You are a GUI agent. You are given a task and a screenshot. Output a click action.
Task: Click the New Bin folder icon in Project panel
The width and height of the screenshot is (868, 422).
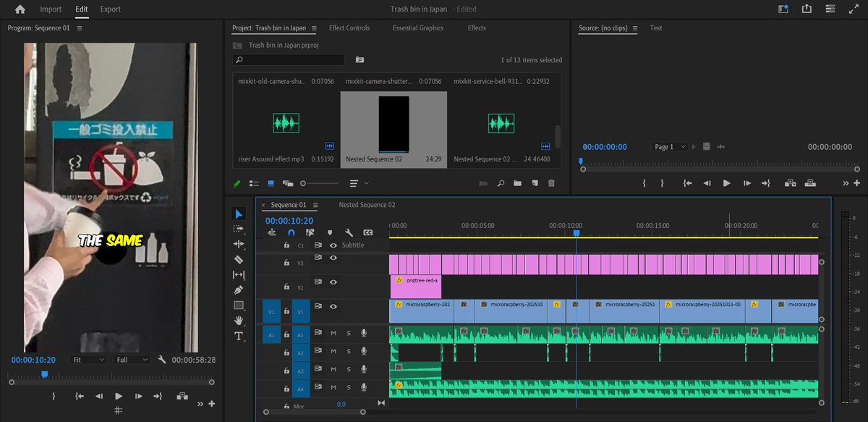pyautogui.click(x=517, y=183)
